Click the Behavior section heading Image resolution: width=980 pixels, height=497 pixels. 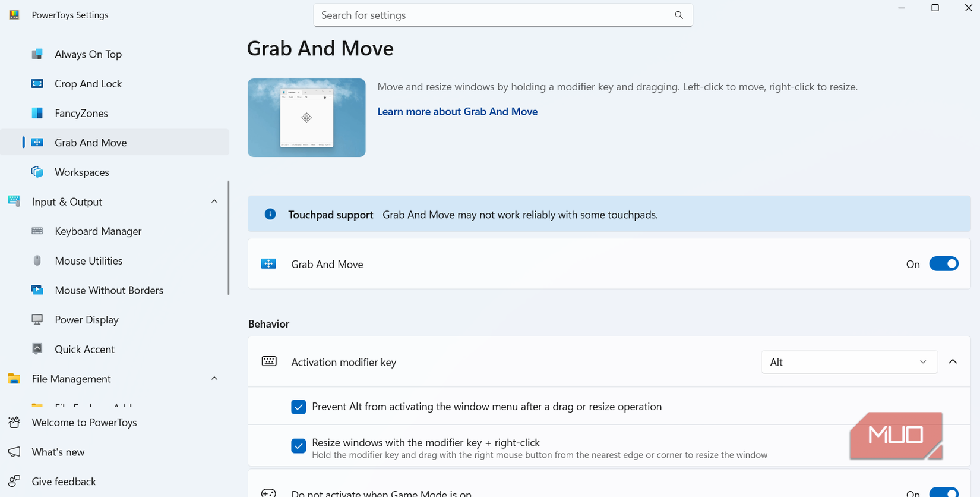click(268, 324)
